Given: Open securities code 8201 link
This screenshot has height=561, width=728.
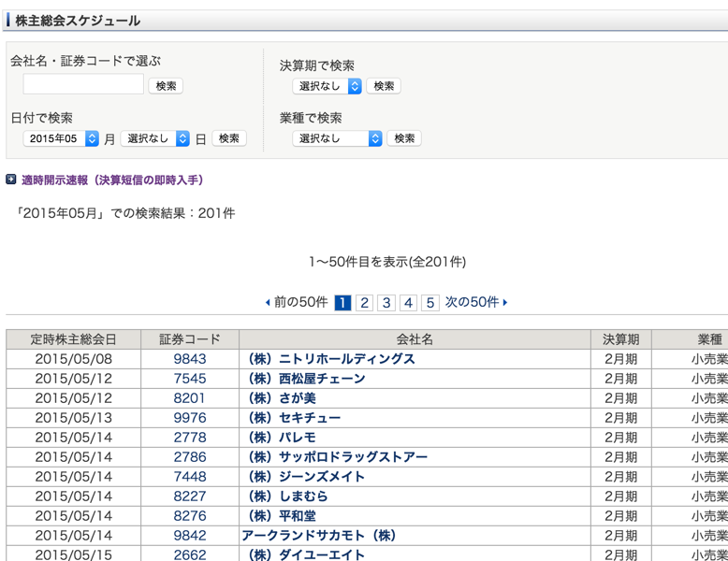Looking at the screenshot, I should pos(189,398).
